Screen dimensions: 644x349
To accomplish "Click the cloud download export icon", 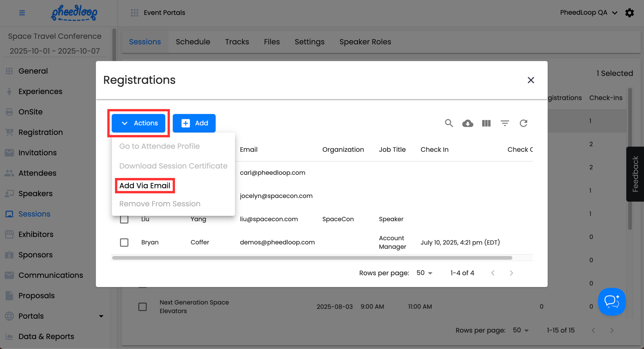I will pos(467,123).
